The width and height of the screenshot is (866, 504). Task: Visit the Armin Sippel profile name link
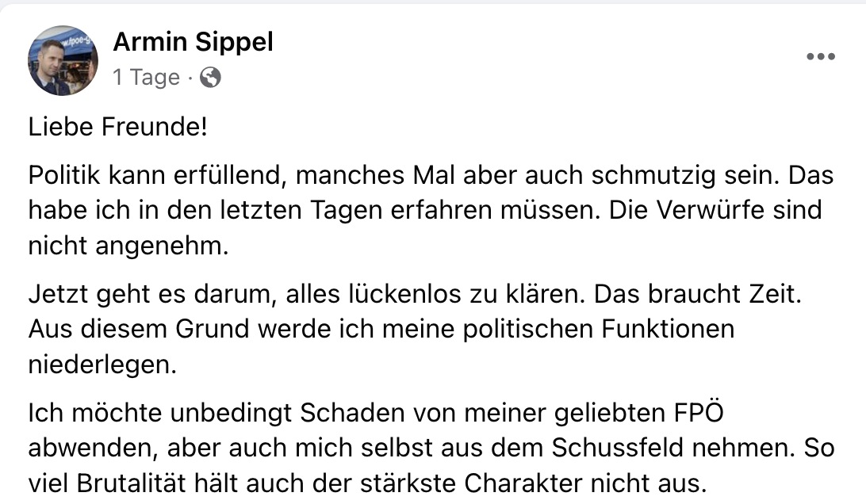point(194,43)
